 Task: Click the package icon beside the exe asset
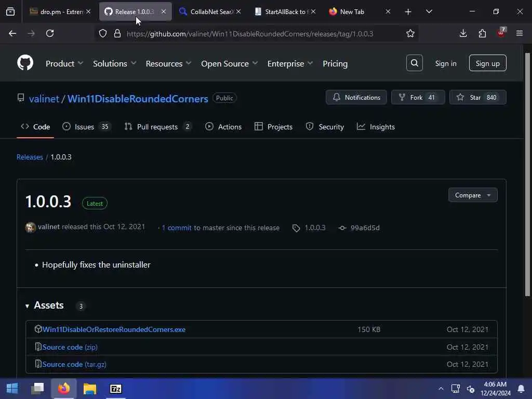tap(38, 329)
